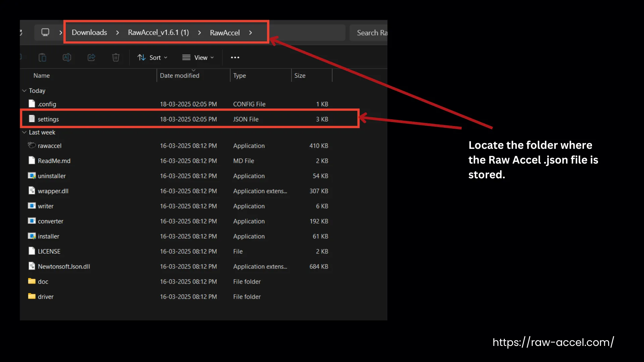
Task: Click the writer application icon
Action: pyautogui.click(x=32, y=206)
